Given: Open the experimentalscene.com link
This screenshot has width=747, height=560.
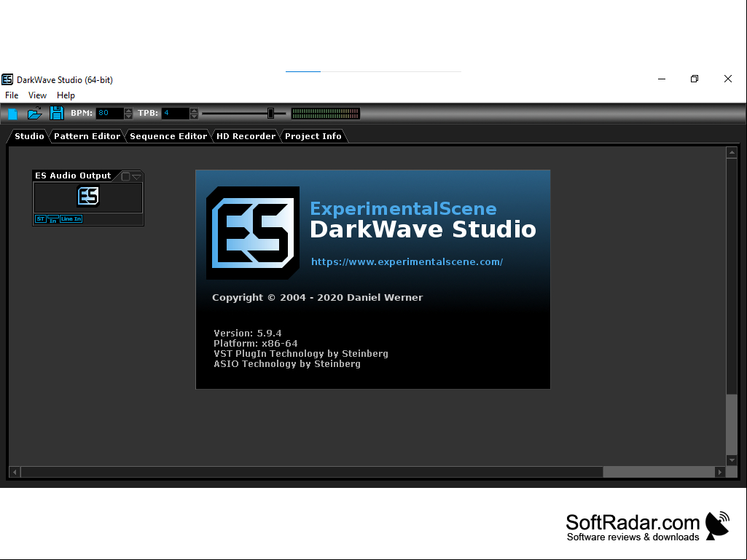Looking at the screenshot, I should click(x=407, y=262).
